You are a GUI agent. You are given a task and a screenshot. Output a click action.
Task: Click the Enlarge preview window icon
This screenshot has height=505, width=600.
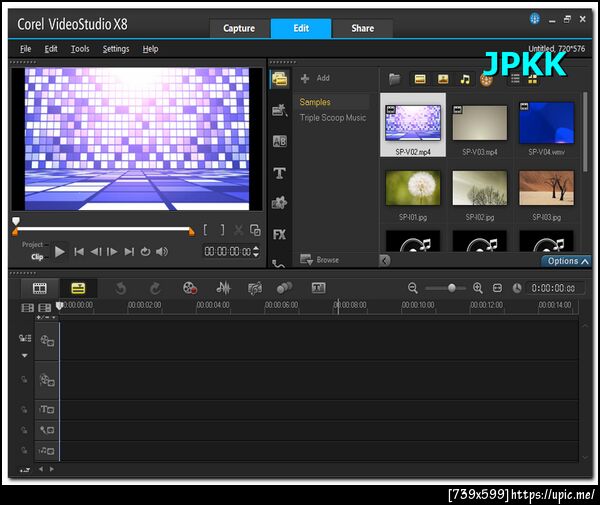point(255,230)
